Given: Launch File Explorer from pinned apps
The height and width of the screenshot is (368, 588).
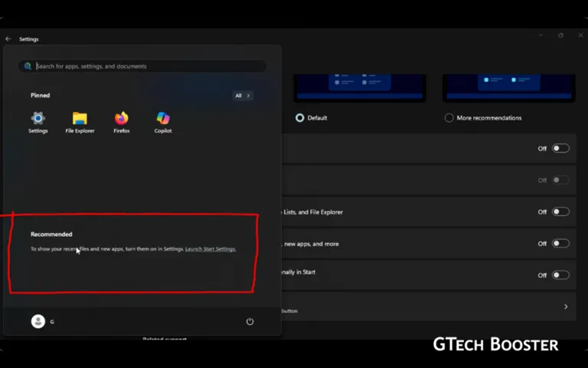Looking at the screenshot, I should (x=80, y=123).
